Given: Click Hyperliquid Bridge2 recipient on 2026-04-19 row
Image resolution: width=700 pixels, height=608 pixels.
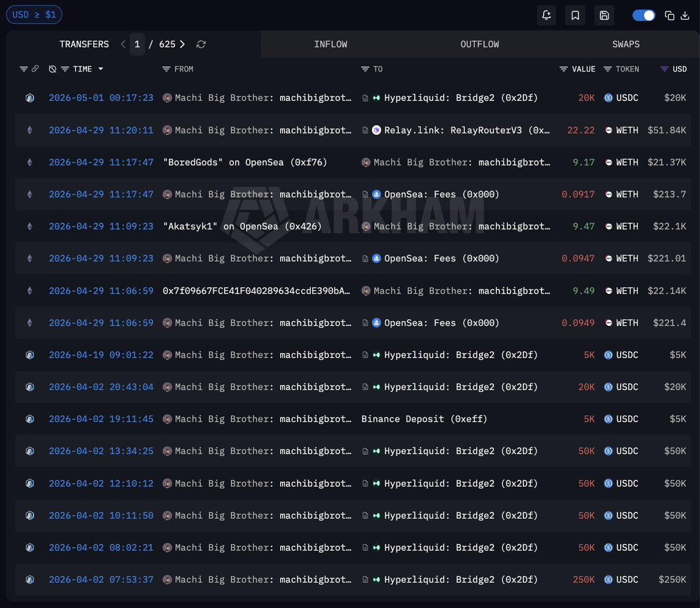Looking at the screenshot, I should 461,355.
